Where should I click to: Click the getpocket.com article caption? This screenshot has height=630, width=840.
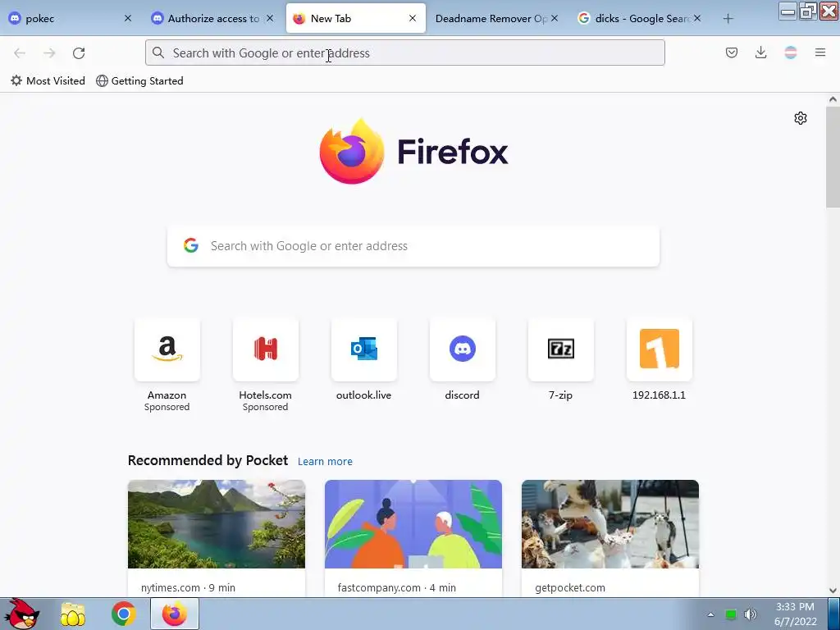[x=570, y=587]
